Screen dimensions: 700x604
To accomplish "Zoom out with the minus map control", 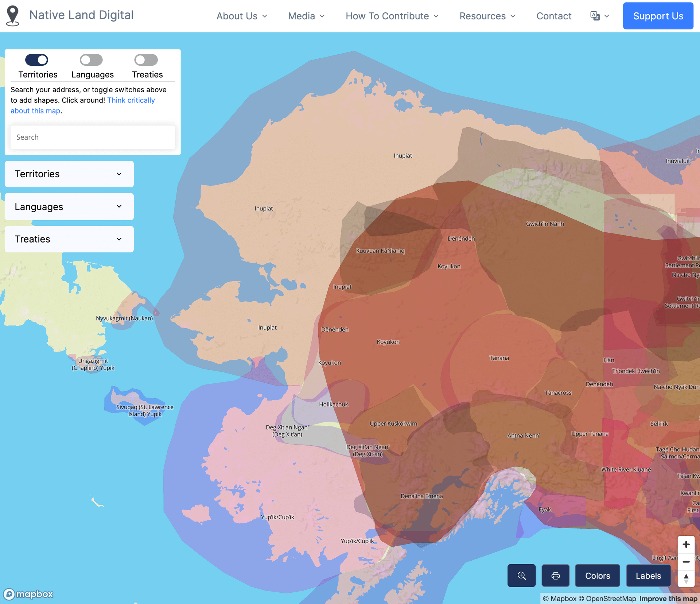I will point(686,561).
